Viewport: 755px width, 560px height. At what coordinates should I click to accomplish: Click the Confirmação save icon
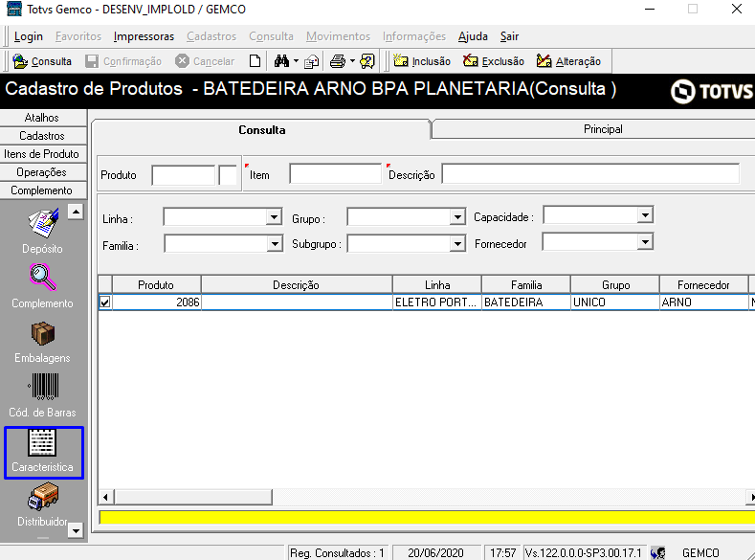click(x=92, y=61)
